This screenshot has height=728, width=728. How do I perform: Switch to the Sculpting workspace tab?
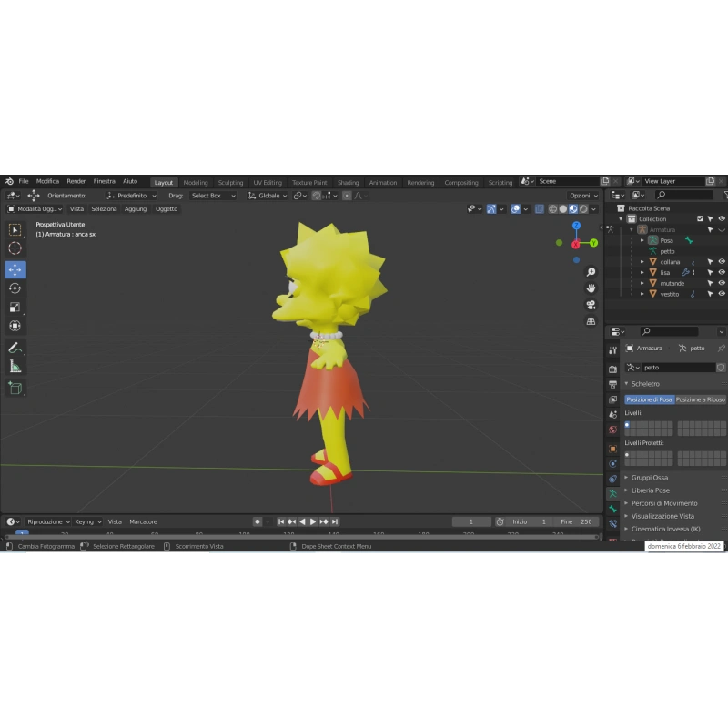pyautogui.click(x=230, y=183)
